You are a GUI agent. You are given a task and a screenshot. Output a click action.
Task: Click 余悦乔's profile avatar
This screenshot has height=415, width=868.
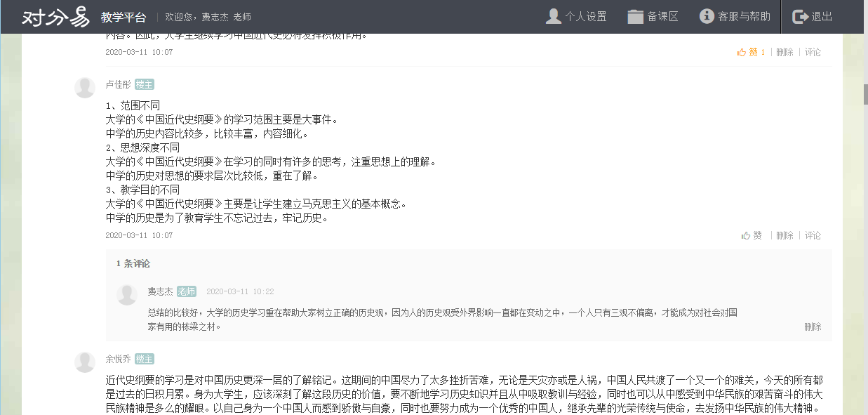tap(85, 362)
